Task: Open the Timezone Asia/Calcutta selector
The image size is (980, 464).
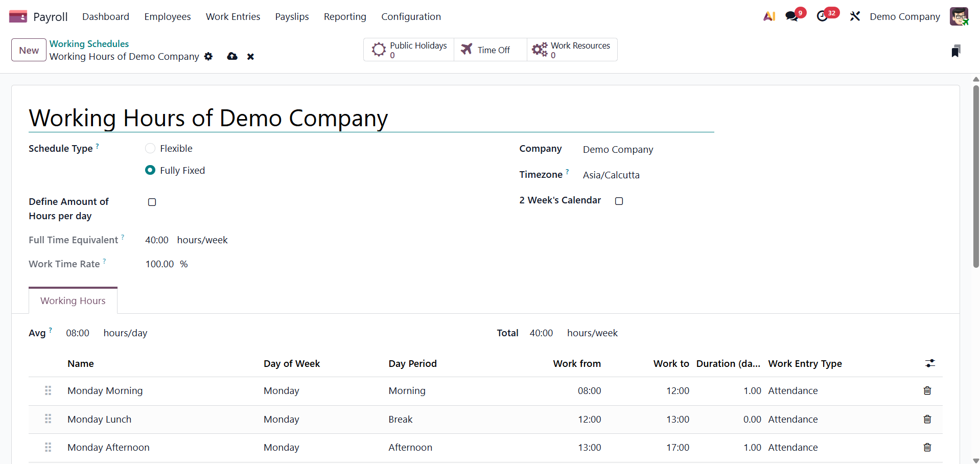Action: tap(611, 175)
